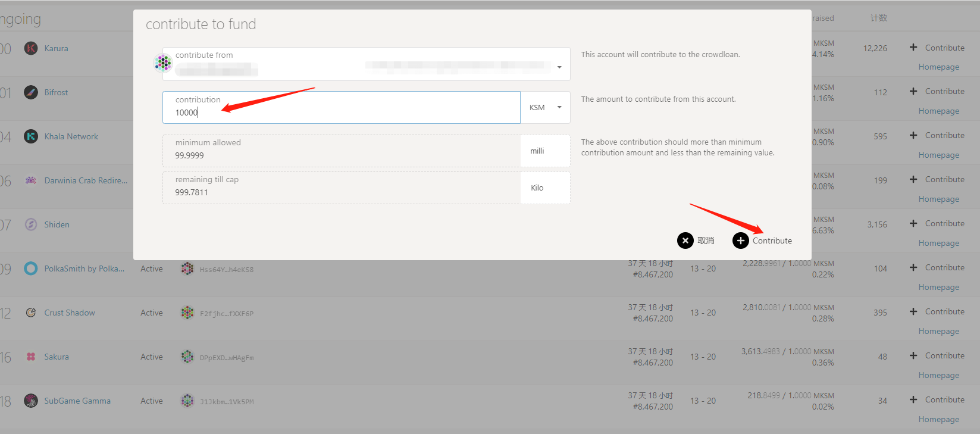Click the minimum allowed value field

tap(342, 151)
